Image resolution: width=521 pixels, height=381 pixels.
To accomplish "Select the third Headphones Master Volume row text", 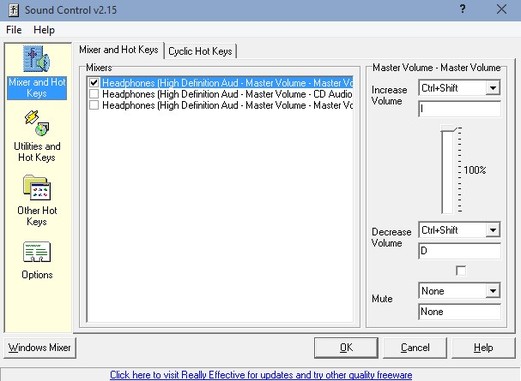I will pos(227,105).
